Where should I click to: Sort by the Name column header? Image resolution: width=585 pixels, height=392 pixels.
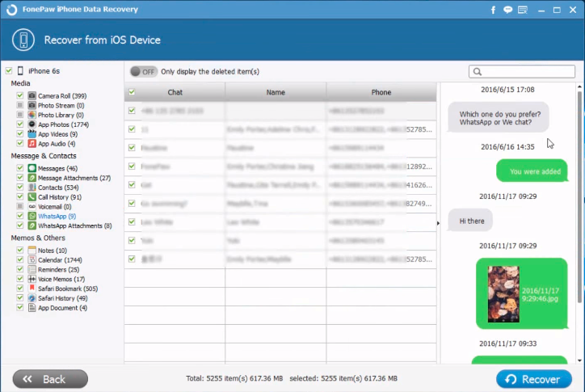[x=276, y=92]
